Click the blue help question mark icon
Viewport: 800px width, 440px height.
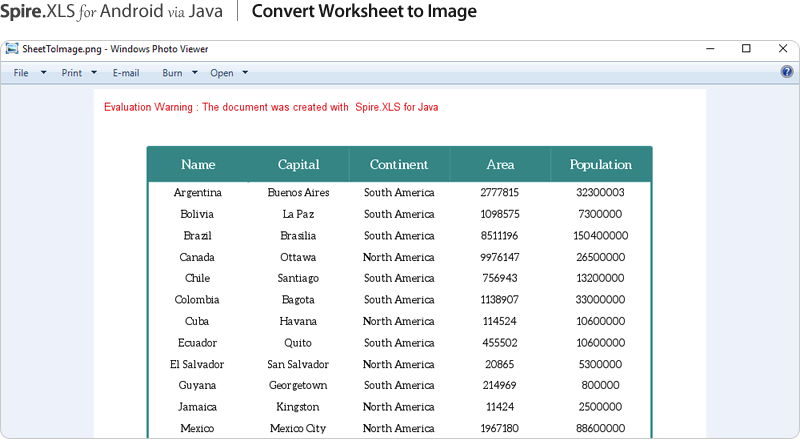pyautogui.click(x=786, y=72)
